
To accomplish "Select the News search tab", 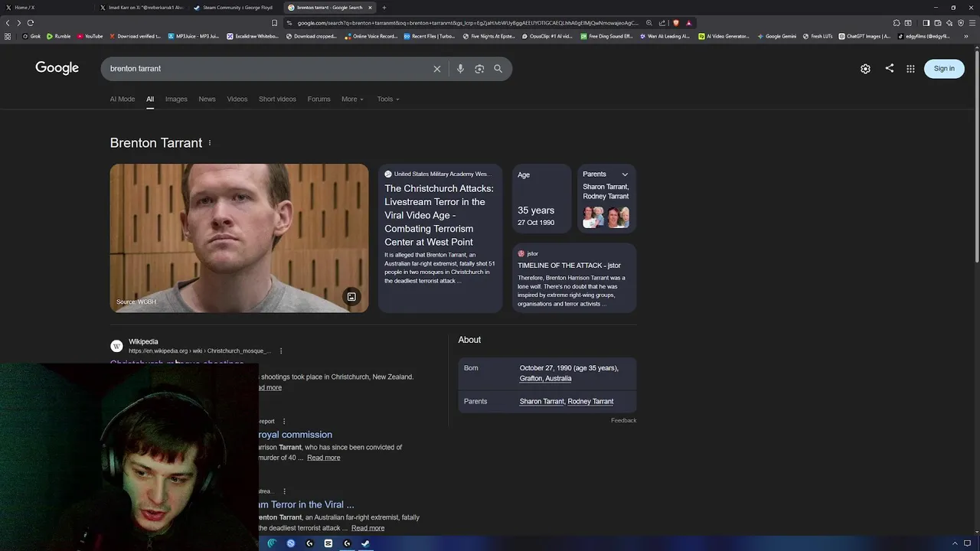I will click(207, 99).
